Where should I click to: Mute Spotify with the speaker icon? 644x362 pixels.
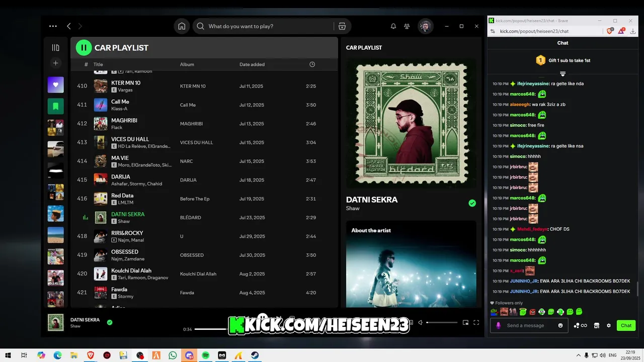(x=421, y=323)
